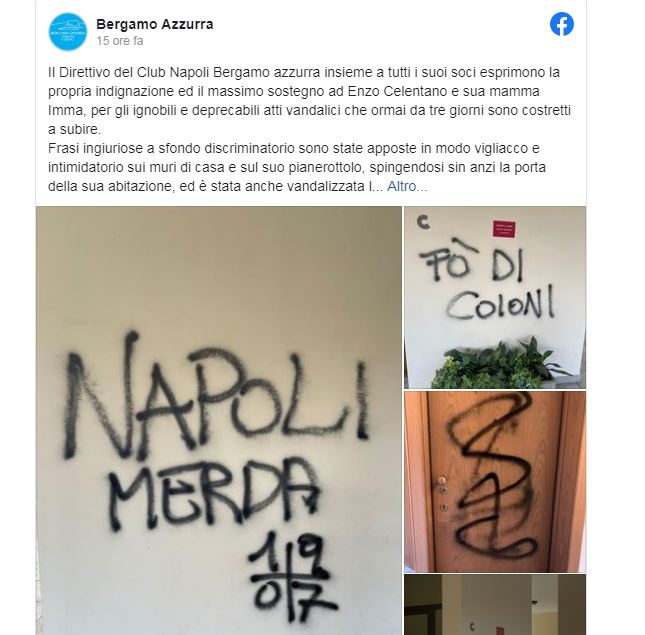645x635 pixels.
Task: Click the blue Facebook logo icon
Action: click(561, 24)
